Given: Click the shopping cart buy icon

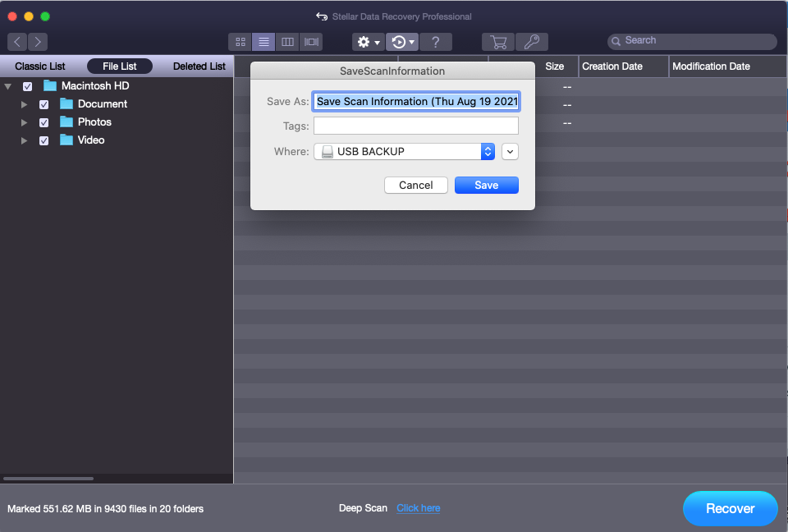Looking at the screenshot, I should coord(497,42).
